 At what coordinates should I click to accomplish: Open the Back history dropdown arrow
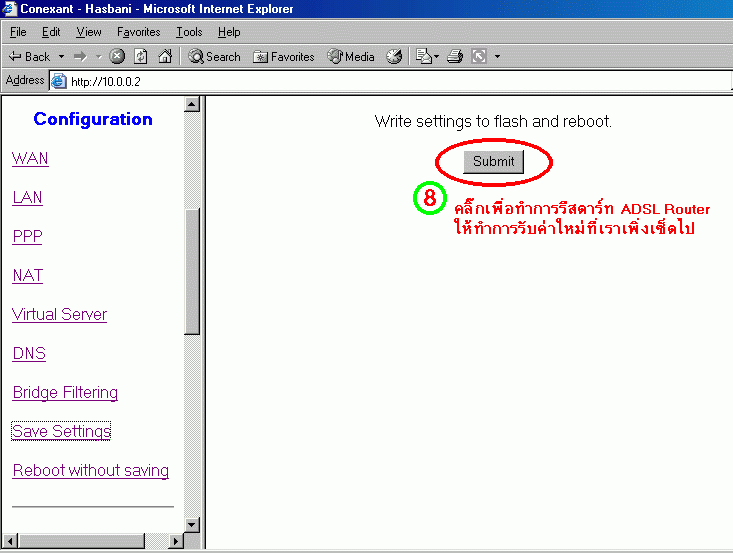[61, 57]
